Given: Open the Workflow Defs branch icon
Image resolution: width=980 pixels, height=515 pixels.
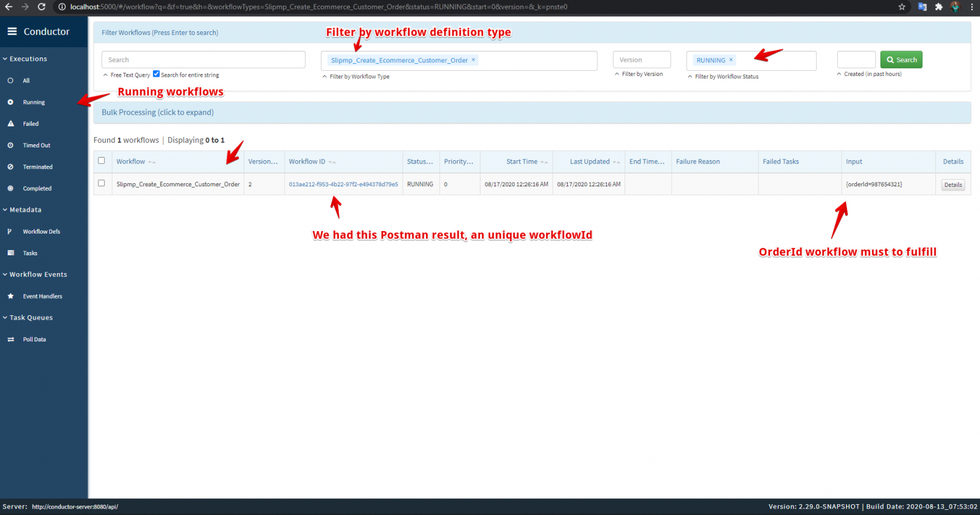Looking at the screenshot, I should click(x=10, y=232).
